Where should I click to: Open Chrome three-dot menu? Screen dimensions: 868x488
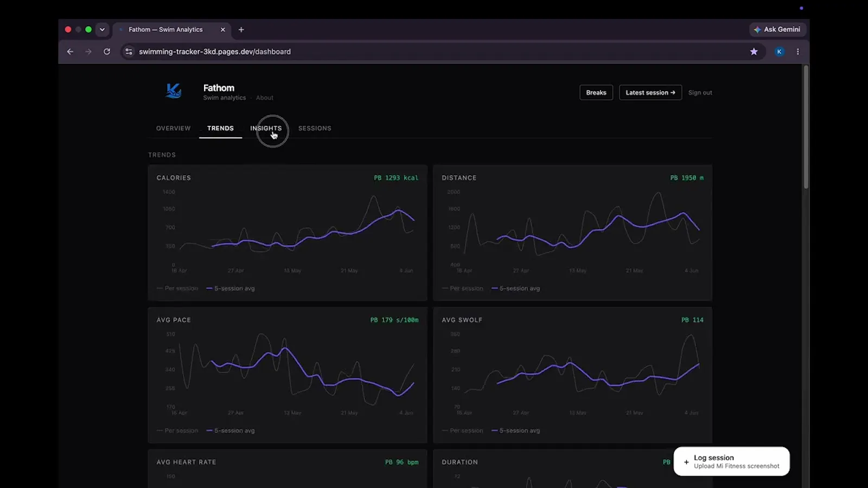(x=797, y=52)
